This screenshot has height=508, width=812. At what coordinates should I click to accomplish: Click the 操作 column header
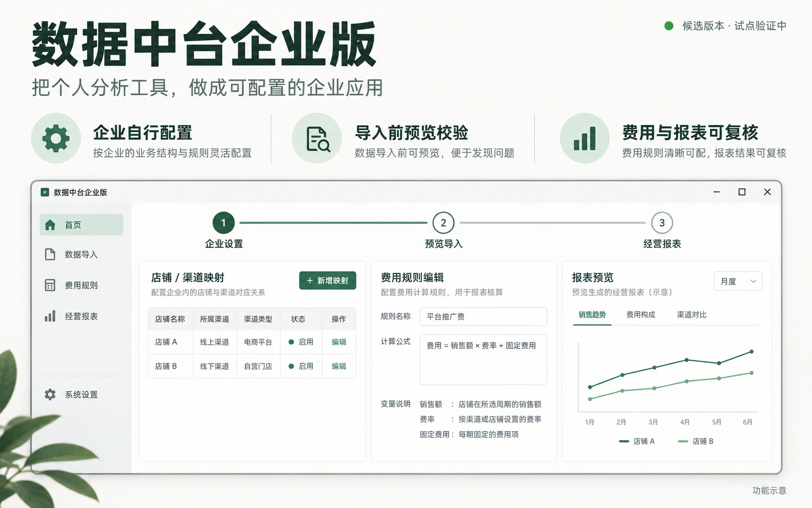point(339,319)
